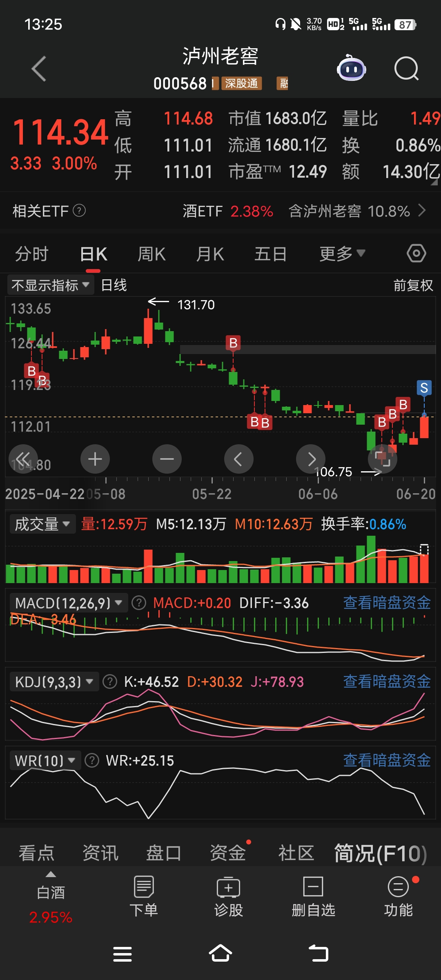Tap the 106.75 low price label
Image resolution: width=441 pixels, height=980 pixels.
point(333,472)
